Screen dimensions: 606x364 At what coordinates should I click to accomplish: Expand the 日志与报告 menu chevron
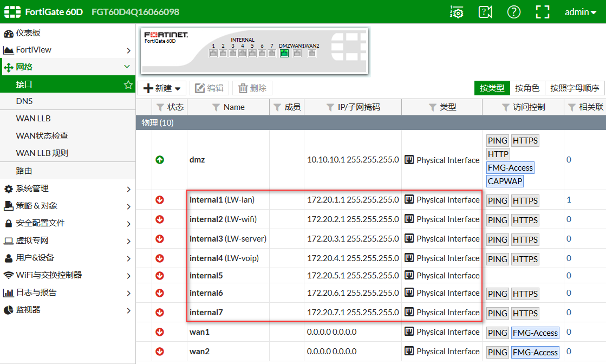pos(129,293)
